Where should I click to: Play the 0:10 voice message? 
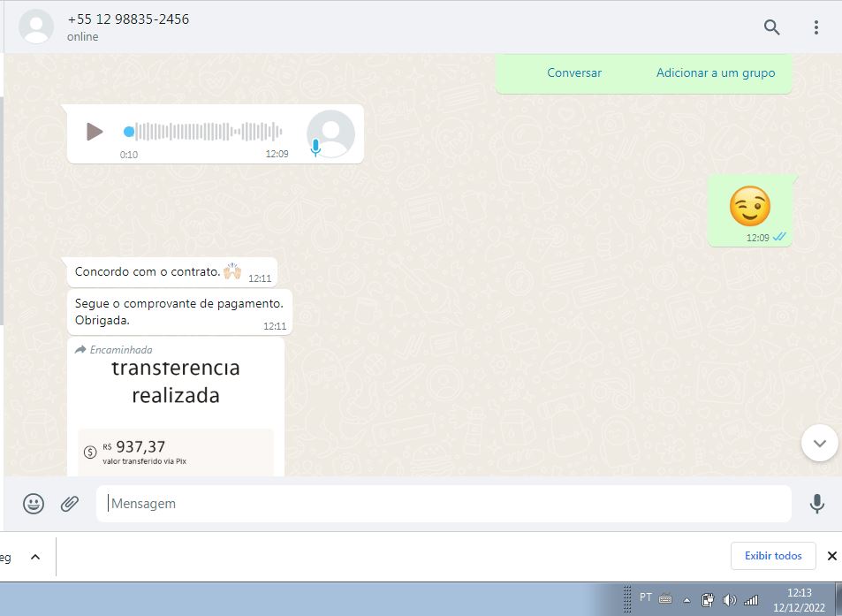95,131
